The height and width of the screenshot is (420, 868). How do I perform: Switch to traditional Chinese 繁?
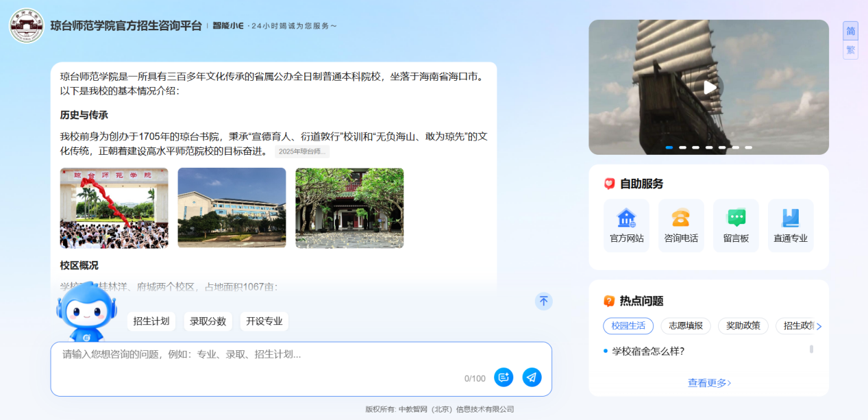click(850, 50)
